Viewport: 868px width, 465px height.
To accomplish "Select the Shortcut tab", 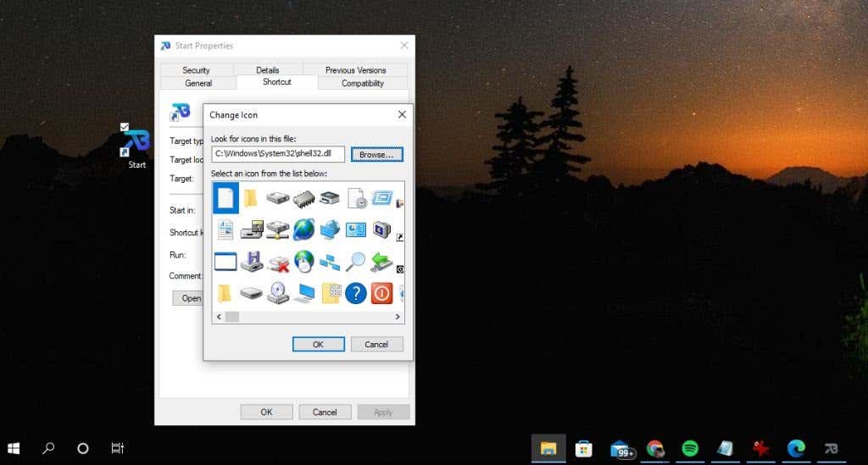I will 277,82.
